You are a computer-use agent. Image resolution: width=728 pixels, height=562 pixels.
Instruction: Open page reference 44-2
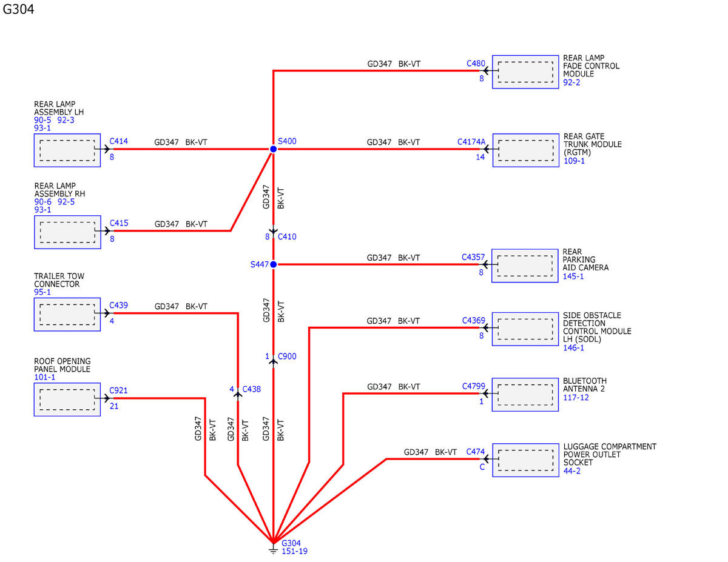click(x=571, y=471)
